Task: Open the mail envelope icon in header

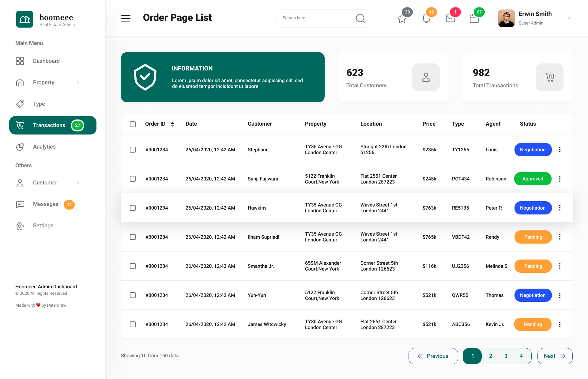Action: [x=450, y=19]
